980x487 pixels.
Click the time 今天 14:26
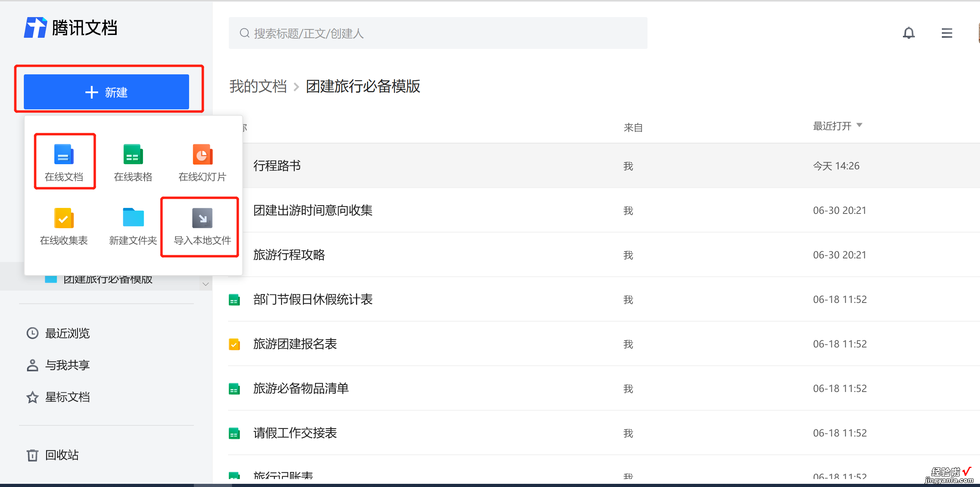point(836,166)
